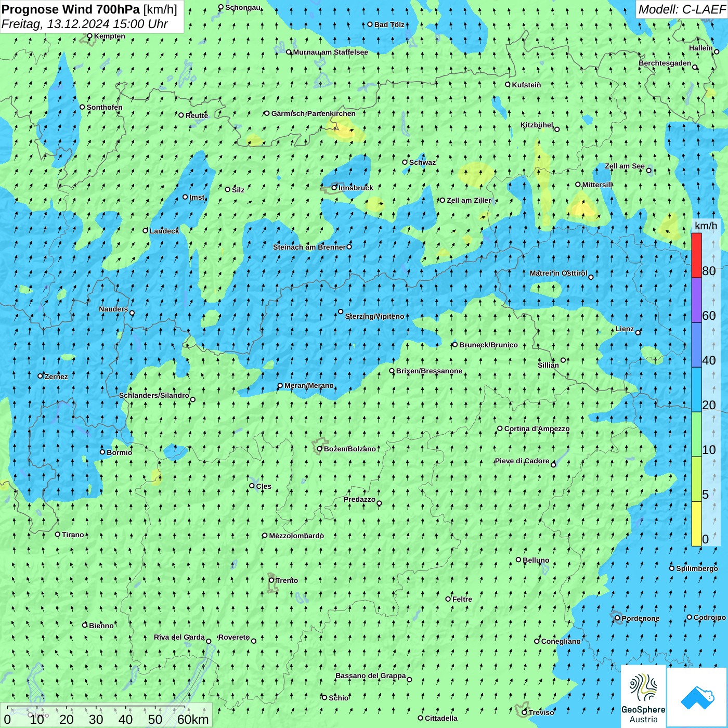Click the Bormio label
Screen dimensions: 728x728
tap(119, 452)
